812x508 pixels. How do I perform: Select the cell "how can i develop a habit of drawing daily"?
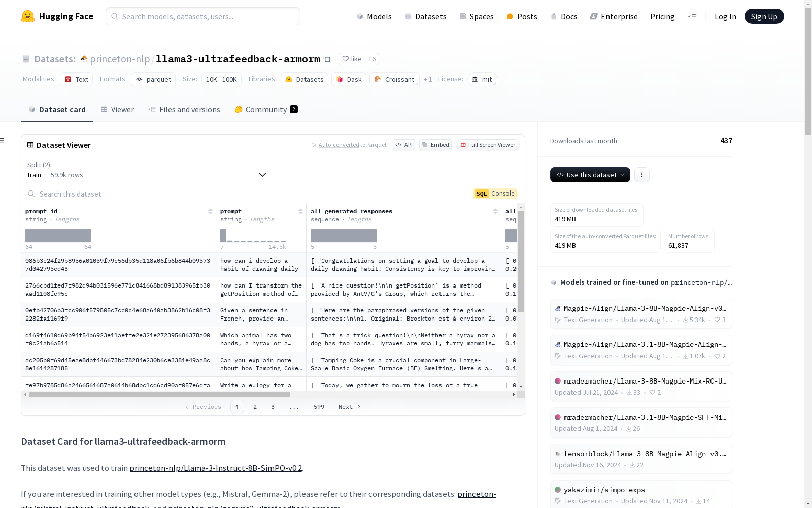[261, 265]
